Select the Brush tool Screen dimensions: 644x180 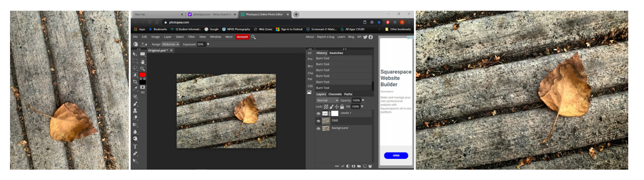point(135,104)
